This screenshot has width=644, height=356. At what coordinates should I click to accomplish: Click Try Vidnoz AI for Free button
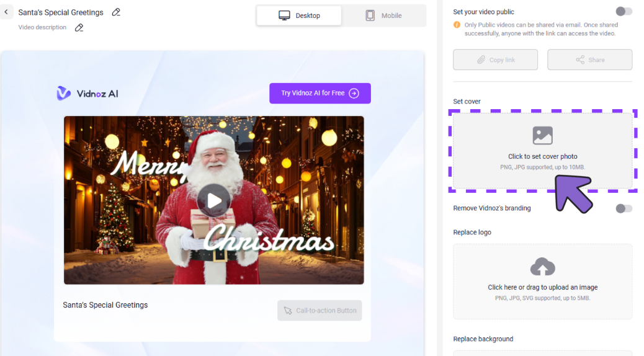320,93
